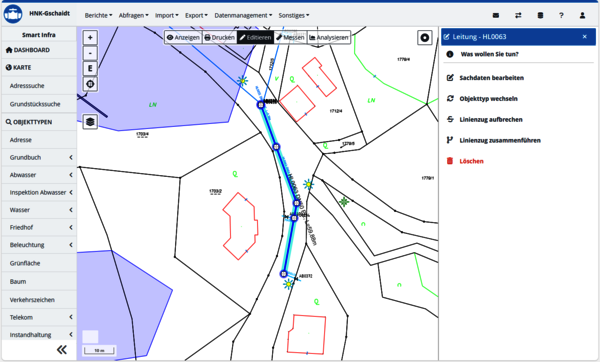The image size is (600, 362).
Task: Open the Sonstiges dropdown menu
Action: pos(294,15)
